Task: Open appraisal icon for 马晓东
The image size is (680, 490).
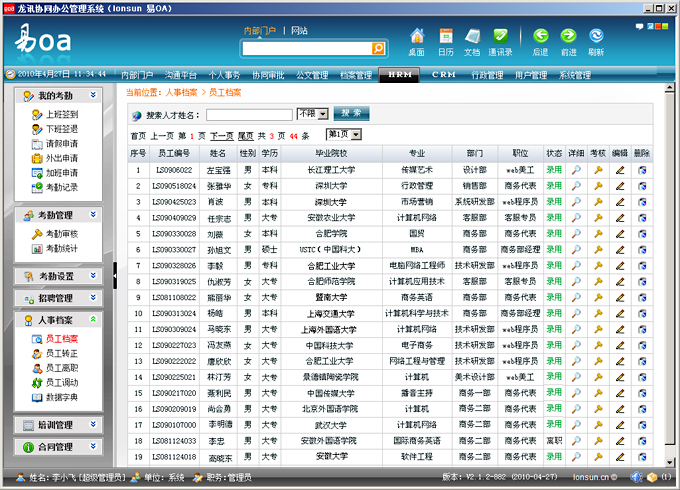Action: 598,330
